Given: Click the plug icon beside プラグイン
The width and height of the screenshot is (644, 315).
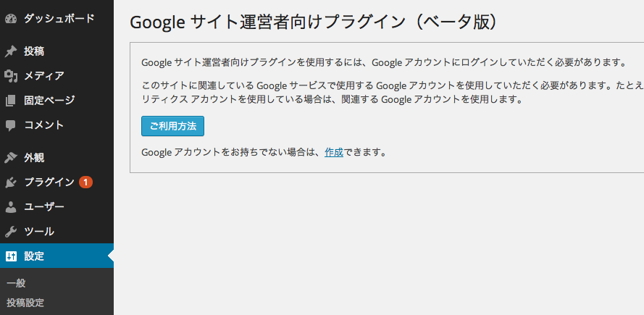Looking at the screenshot, I should (x=11, y=182).
